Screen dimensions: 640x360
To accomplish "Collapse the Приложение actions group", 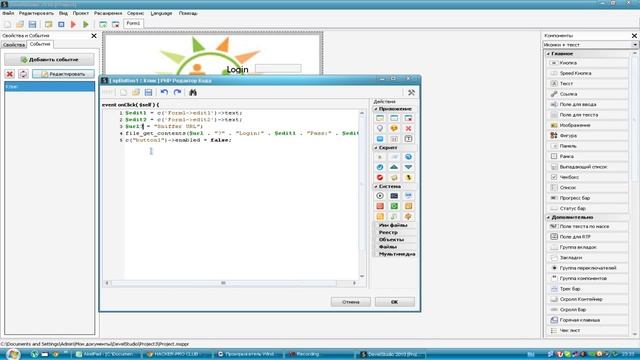I will click(x=376, y=109).
